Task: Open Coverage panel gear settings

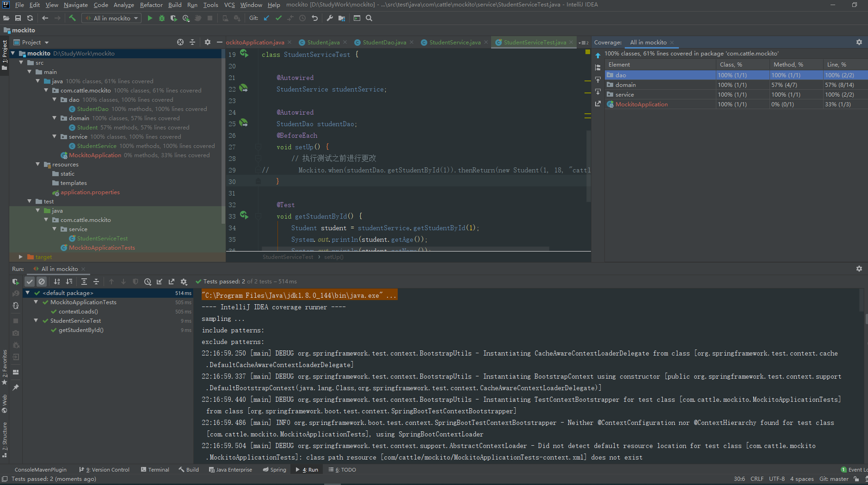Action: point(859,42)
